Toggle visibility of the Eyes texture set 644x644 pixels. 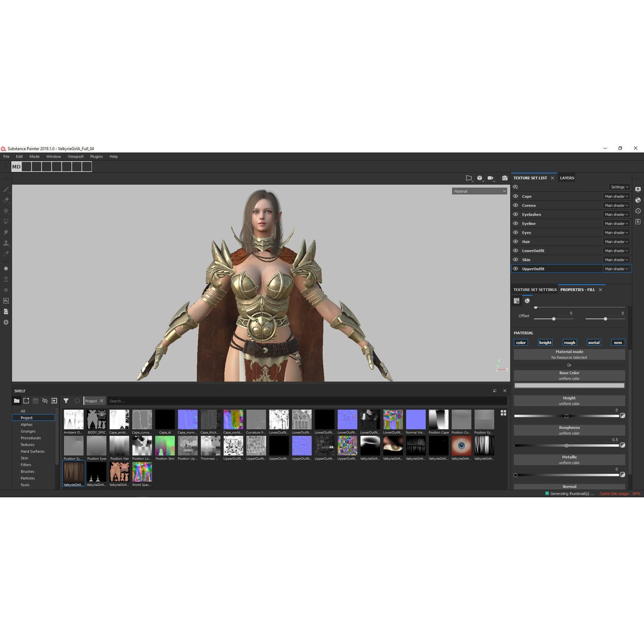[x=515, y=233]
